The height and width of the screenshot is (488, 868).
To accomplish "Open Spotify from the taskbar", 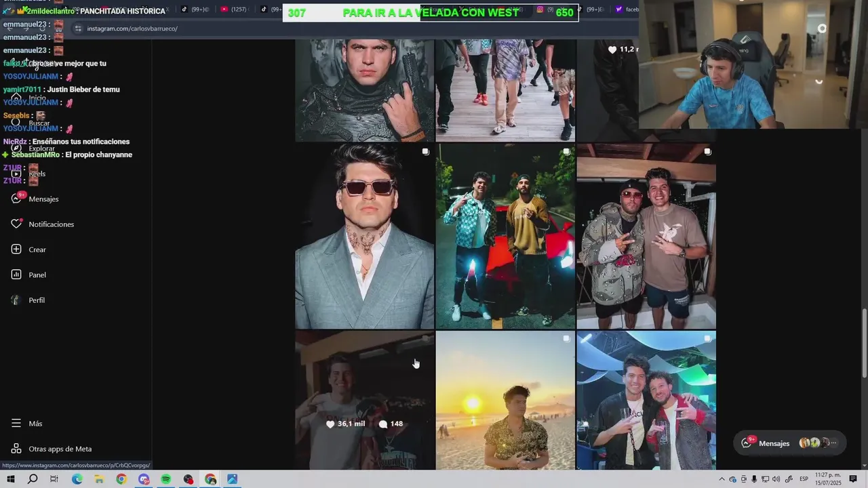I will coord(166,479).
